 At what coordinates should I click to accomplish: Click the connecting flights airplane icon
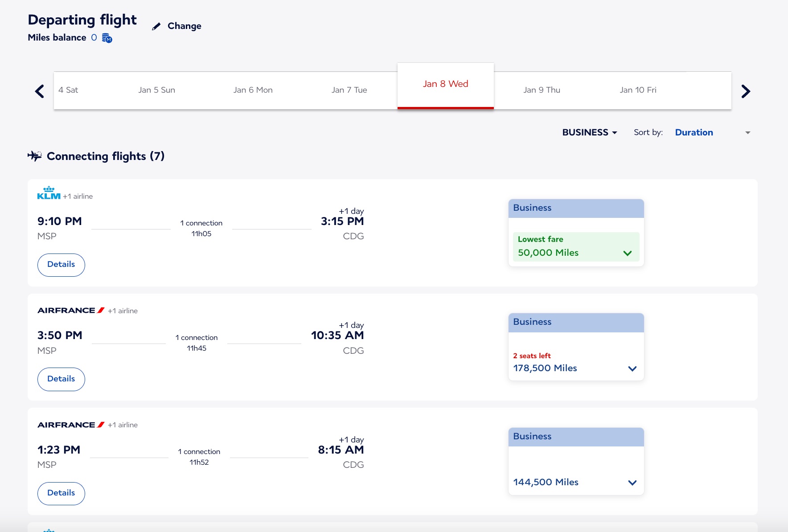click(x=34, y=156)
